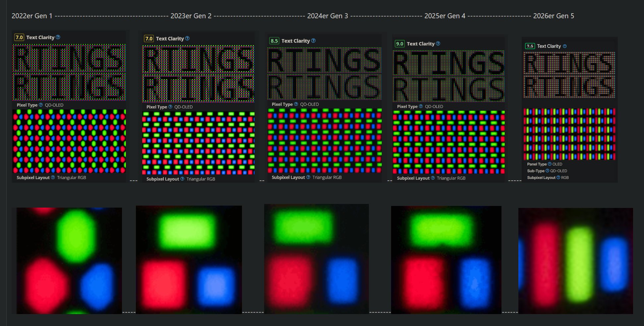This screenshot has height=326, width=644.
Task: Open help icon beside 9.0 Text Clarity
Action: (x=438, y=43)
